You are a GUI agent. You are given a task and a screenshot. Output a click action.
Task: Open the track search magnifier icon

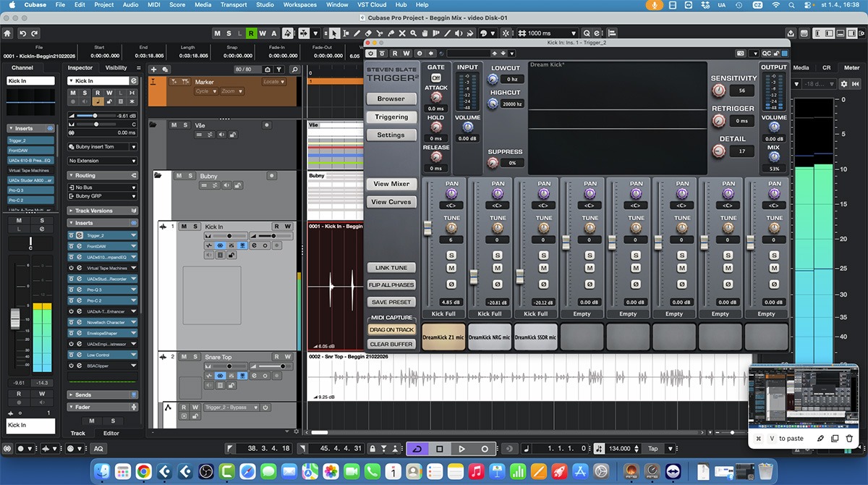[x=294, y=69]
